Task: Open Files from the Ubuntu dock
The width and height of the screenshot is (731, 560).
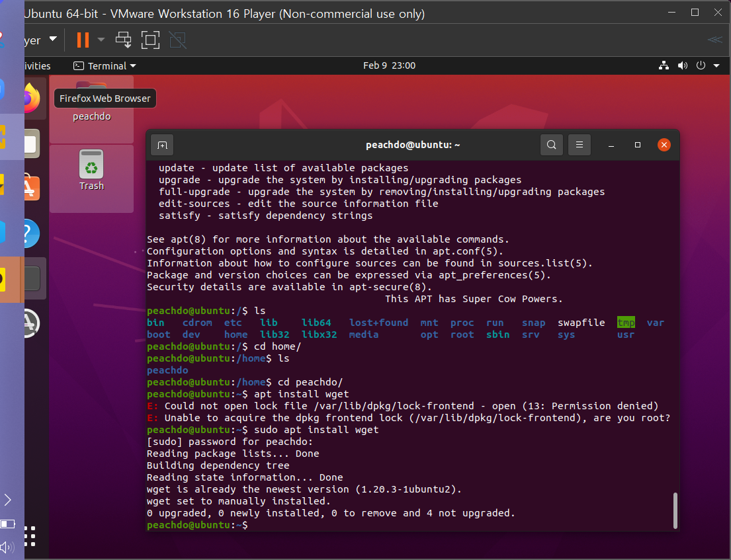Action: click(x=32, y=143)
